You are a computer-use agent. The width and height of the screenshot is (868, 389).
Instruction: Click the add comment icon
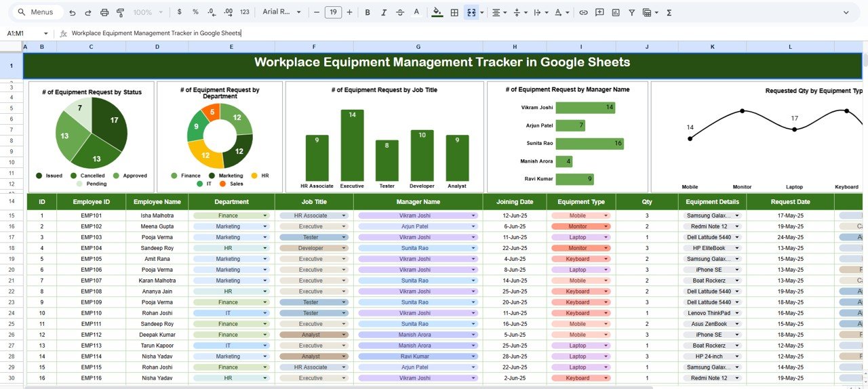599,12
